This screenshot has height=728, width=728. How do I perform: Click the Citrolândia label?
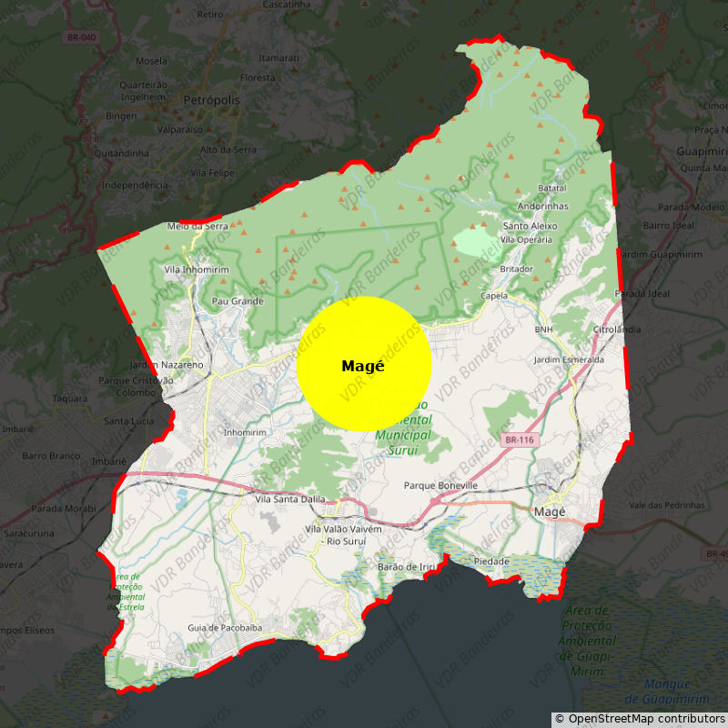(x=616, y=329)
